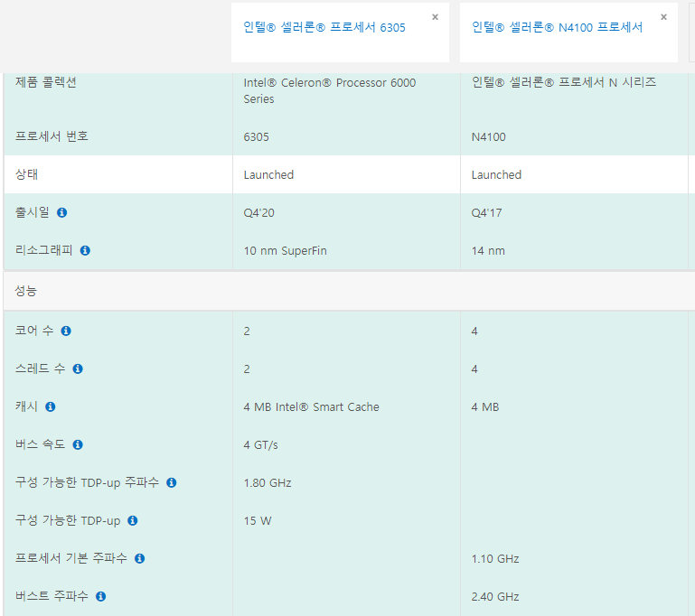Show info for 구성 가능한 TDP-up wattage

(133, 520)
